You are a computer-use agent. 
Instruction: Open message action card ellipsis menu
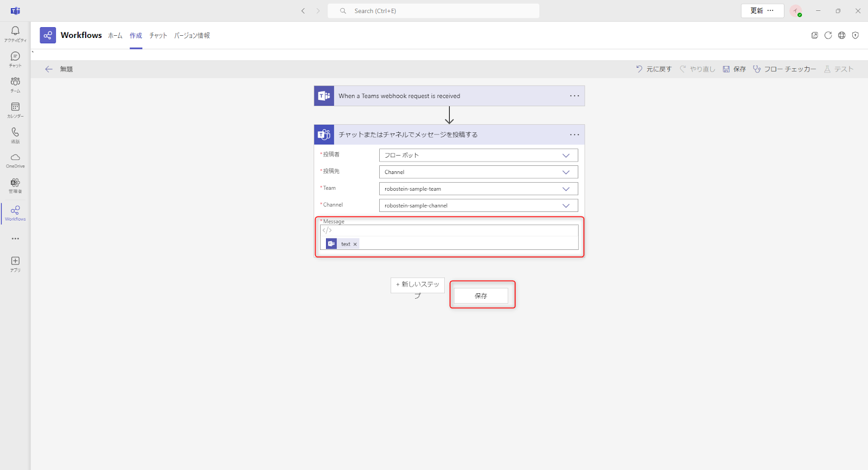click(574, 134)
